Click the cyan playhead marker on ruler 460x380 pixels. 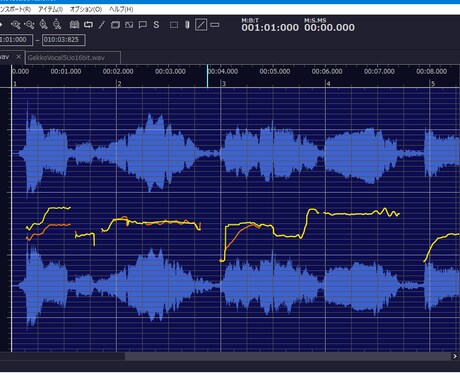207,76
